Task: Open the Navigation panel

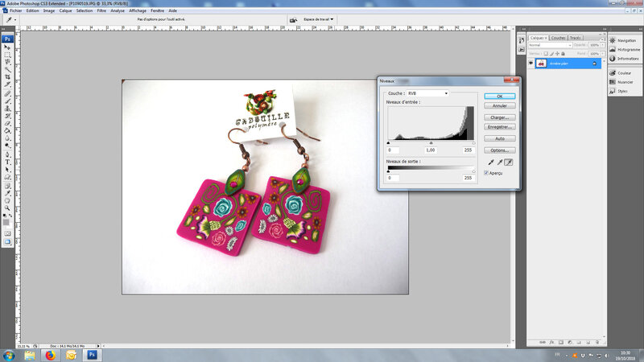Action: tap(622, 41)
